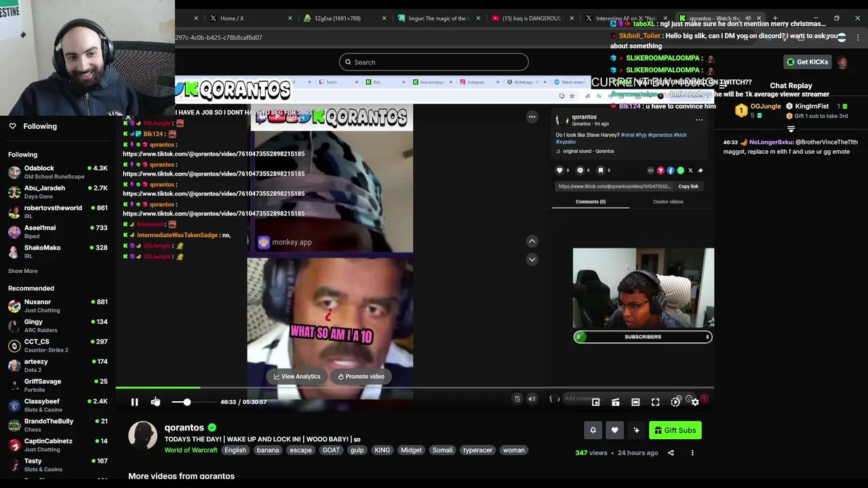Viewport: 868px width, 488px height.
Task: Open Aseel1mai channel in sidebar
Action: click(58, 232)
